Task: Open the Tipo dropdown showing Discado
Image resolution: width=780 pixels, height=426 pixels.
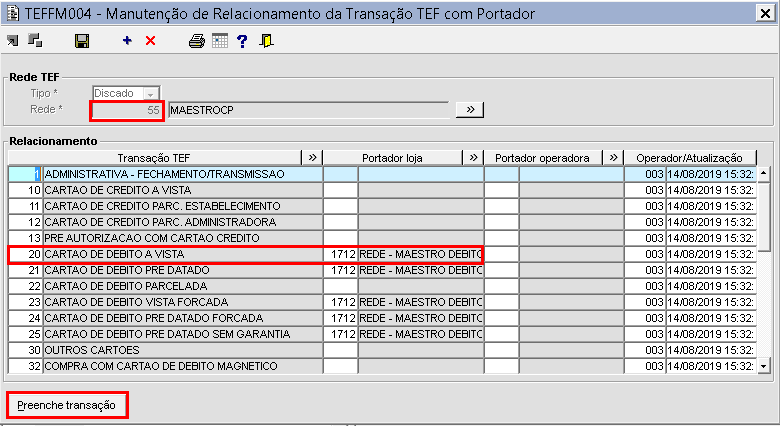Action: tap(126, 93)
